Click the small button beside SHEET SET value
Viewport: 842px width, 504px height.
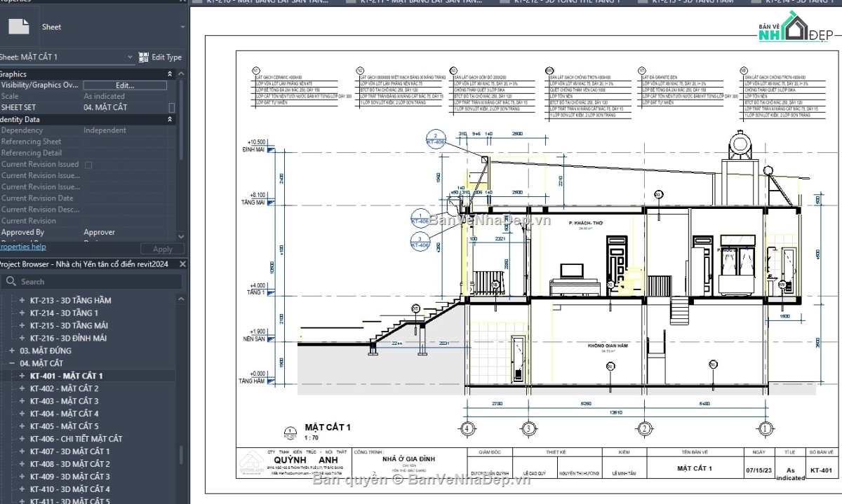(x=171, y=108)
